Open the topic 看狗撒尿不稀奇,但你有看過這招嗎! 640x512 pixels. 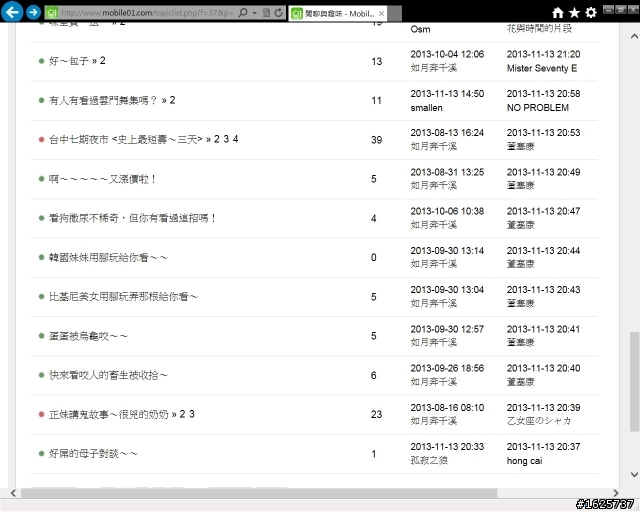(x=133, y=218)
